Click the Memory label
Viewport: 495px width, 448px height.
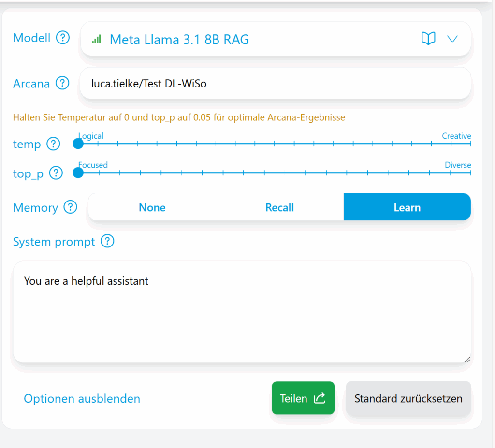click(35, 208)
